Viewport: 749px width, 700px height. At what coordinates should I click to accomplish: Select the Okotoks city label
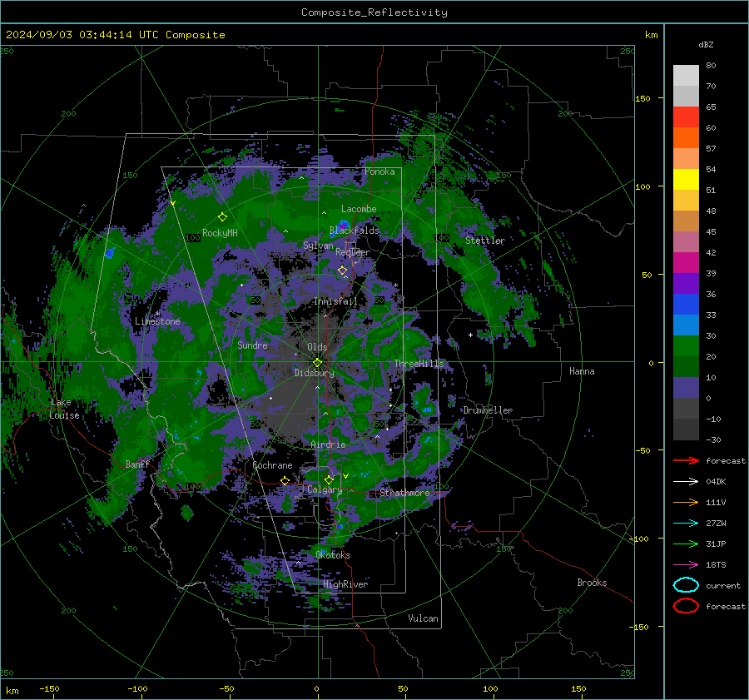click(x=333, y=555)
